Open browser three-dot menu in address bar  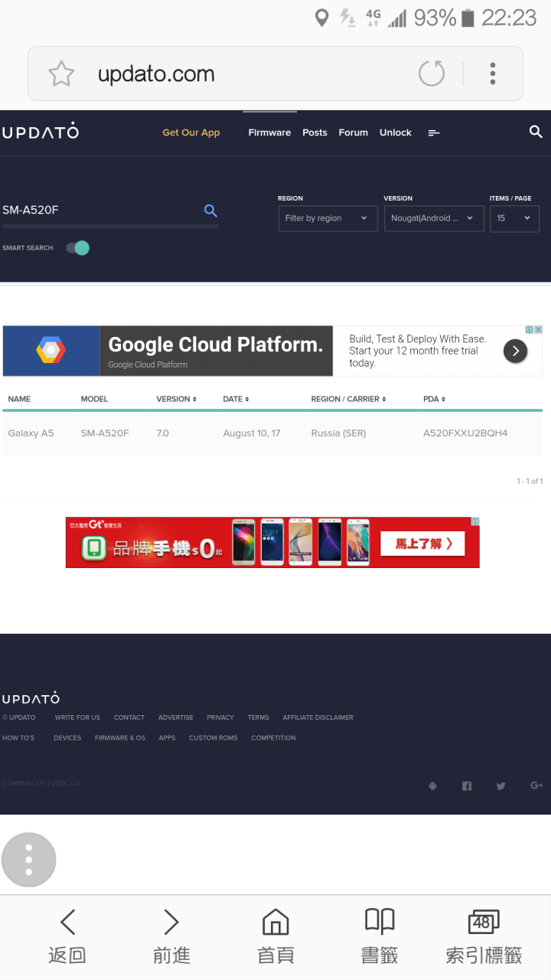pyautogui.click(x=493, y=73)
